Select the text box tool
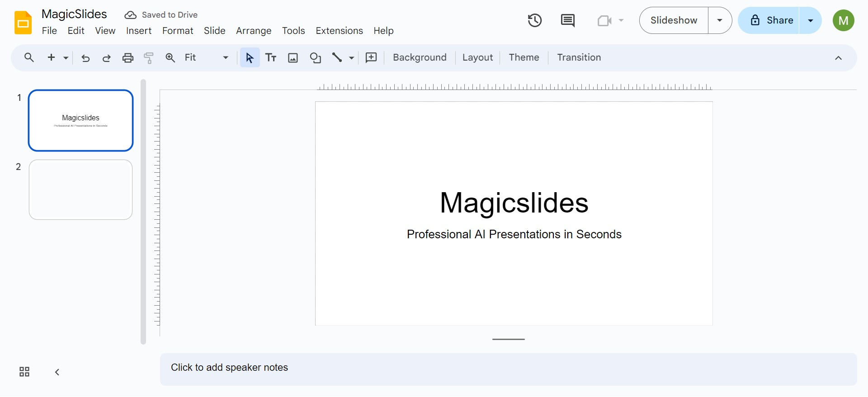The height and width of the screenshot is (397, 868). pos(271,58)
